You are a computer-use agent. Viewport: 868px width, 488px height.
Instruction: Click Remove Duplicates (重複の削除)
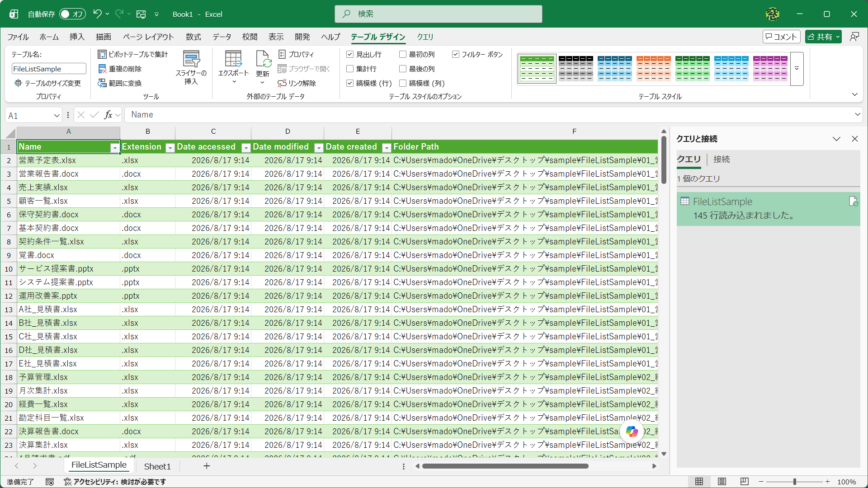pyautogui.click(x=120, y=69)
